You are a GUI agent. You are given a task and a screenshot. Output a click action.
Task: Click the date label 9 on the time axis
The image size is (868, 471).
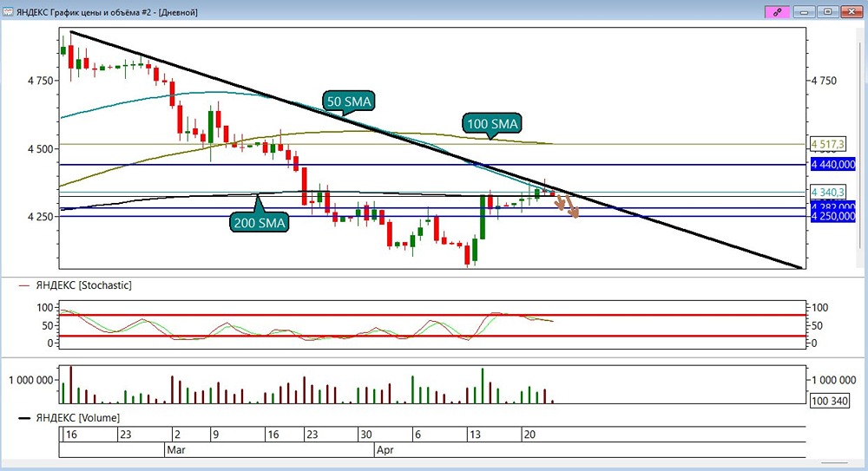216,435
